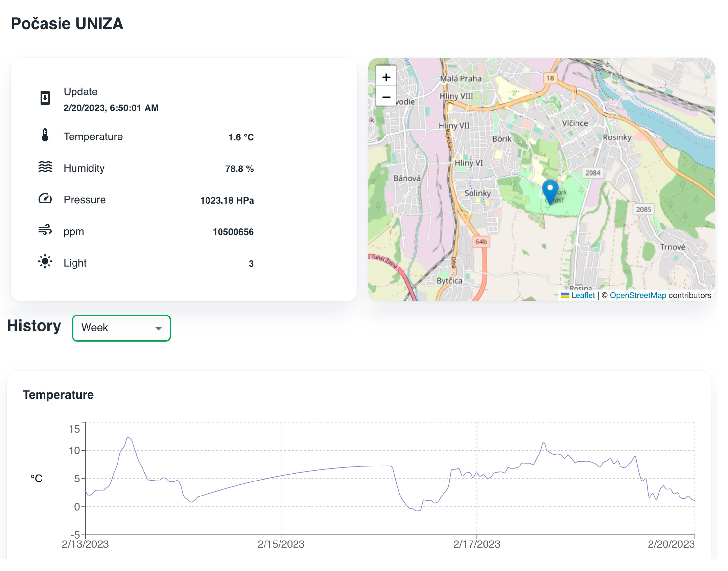The width and height of the screenshot is (728, 571).
Task: Open the History Week dropdown
Action: click(121, 328)
